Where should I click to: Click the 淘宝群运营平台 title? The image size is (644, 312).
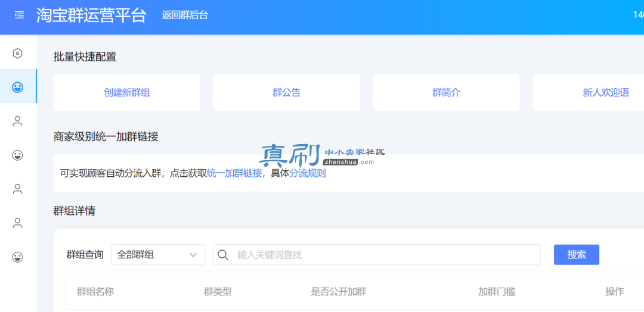click(x=91, y=15)
